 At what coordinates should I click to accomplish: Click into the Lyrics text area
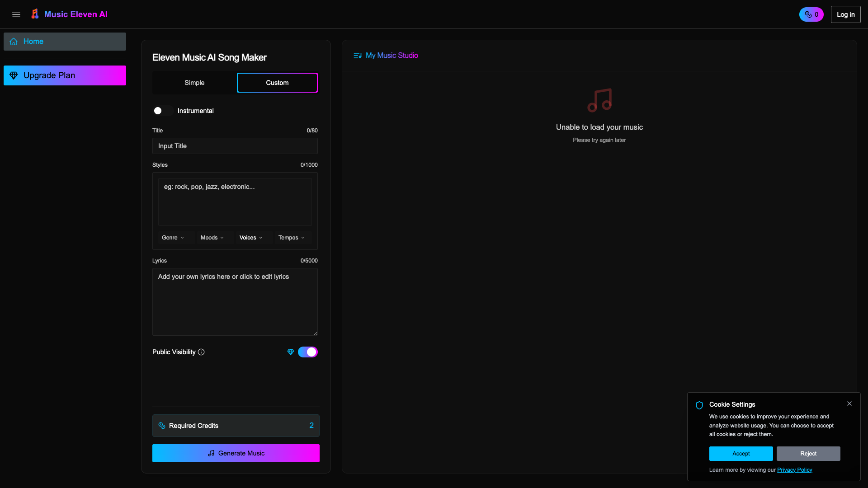point(235,302)
